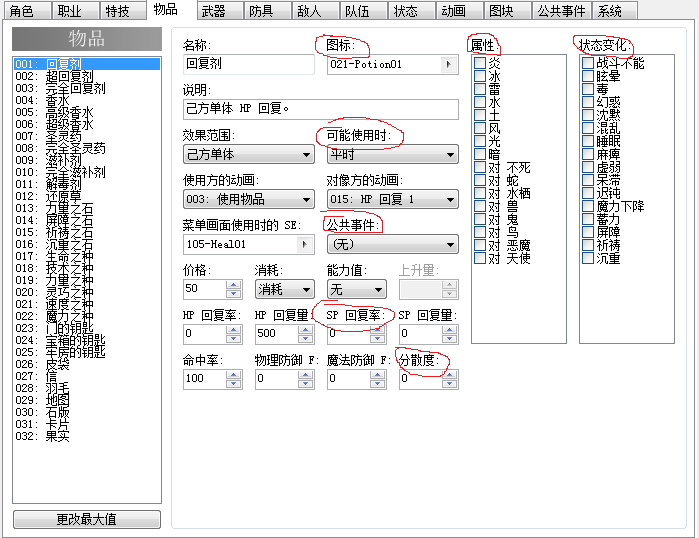Screen dimensions: 699x538
Task: Open the 能力值 dropdown
Action: pyautogui.click(x=357, y=289)
